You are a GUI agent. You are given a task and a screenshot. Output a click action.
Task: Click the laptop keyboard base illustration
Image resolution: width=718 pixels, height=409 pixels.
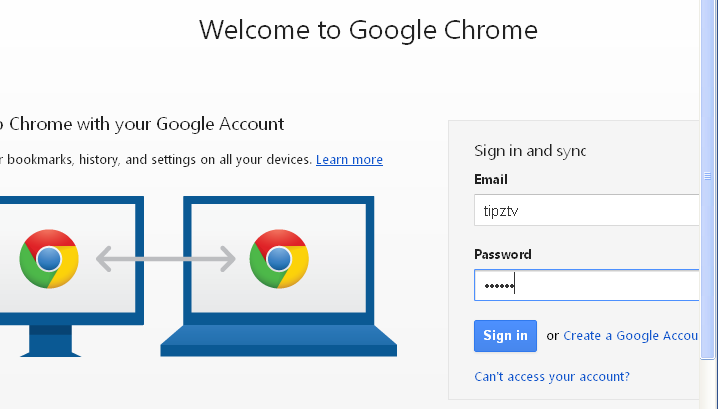pyautogui.click(x=278, y=341)
